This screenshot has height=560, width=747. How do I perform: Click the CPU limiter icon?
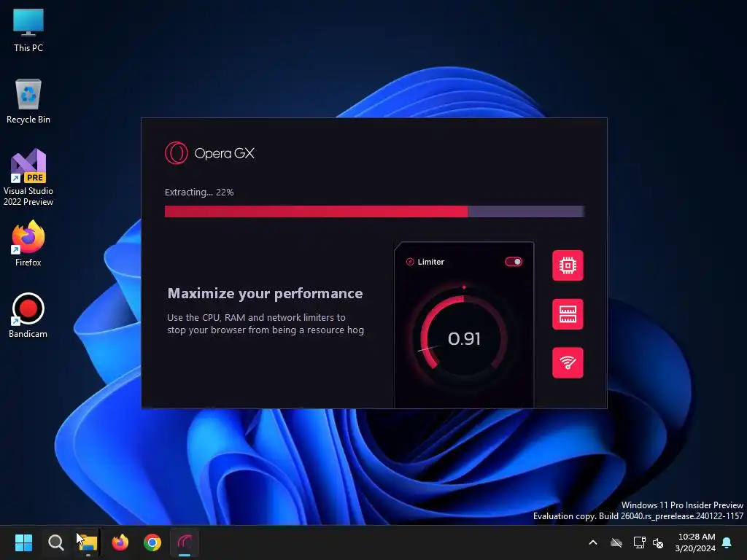pyautogui.click(x=568, y=265)
